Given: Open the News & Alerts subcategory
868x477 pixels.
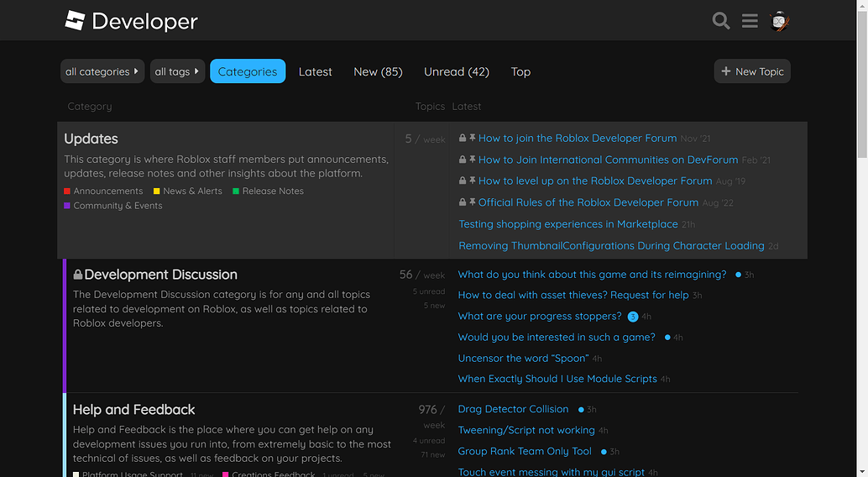Looking at the screenshot, I should pyautogui.click(x=192, y=191).
